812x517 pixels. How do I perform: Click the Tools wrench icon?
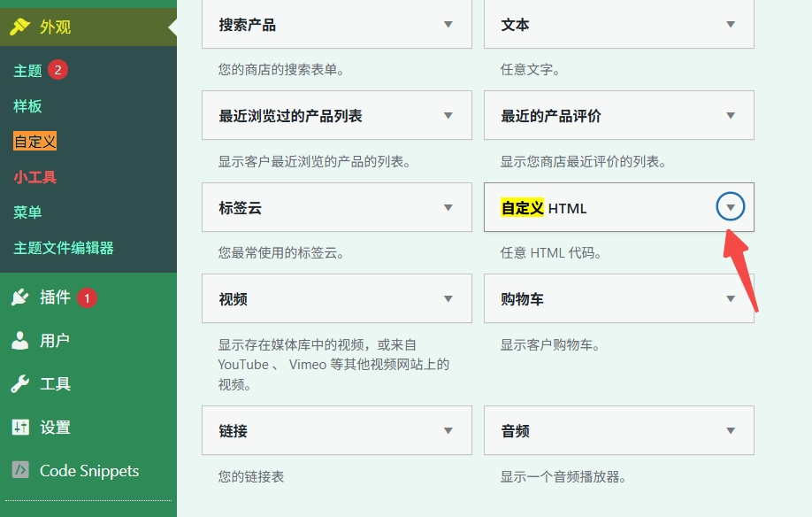19,384
